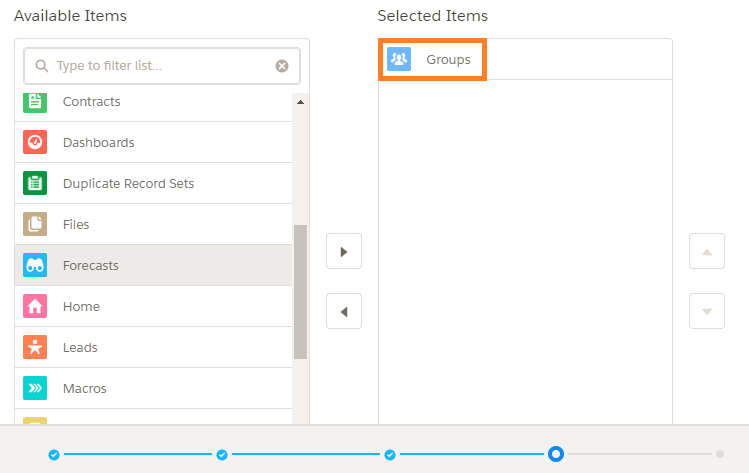This screenshot has height=473, width=749.
Task: Select the Leads star icon
Action: tap(35, 347)
